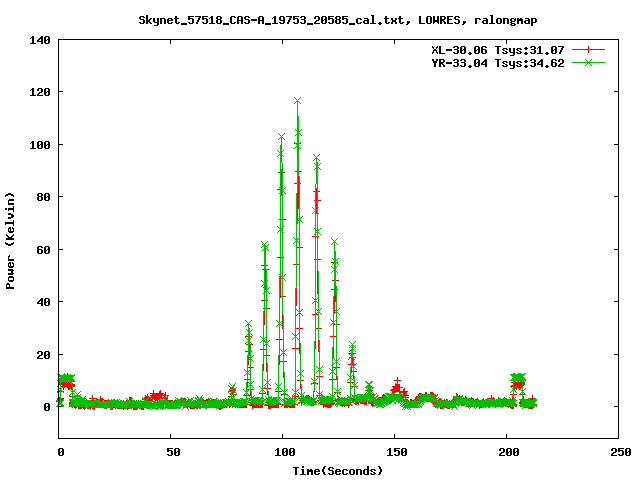Click the green YR legend line sample
The width and height of the screenshot is (640, 480).
click(588, 62)
